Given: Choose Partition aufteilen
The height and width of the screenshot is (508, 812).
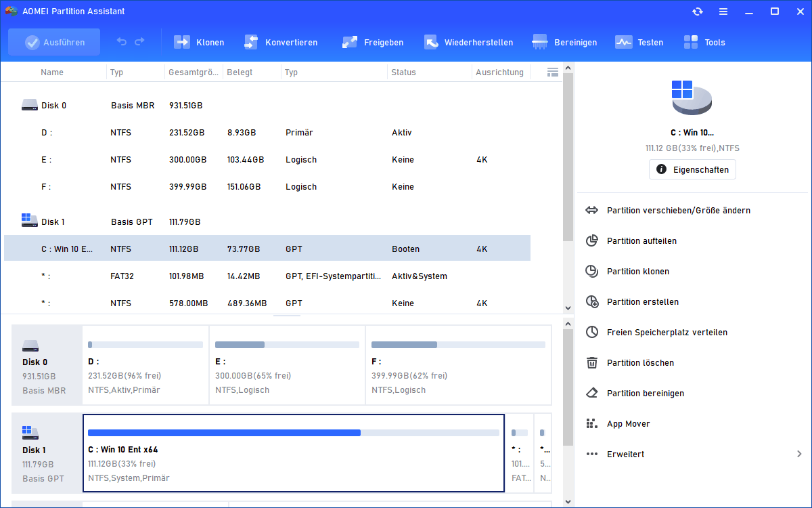Looking at the screenshot, I should click(641, 241).
